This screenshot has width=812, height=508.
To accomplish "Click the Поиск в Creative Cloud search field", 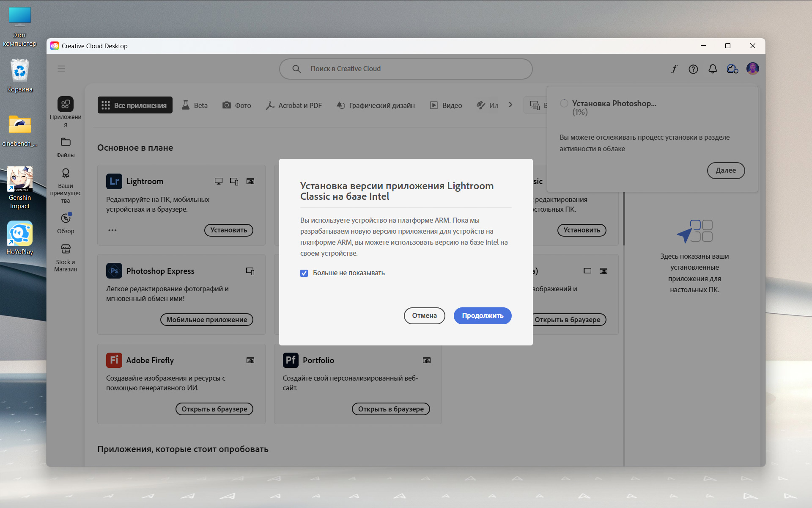I will pyautogui.click(x=406, y=69).
